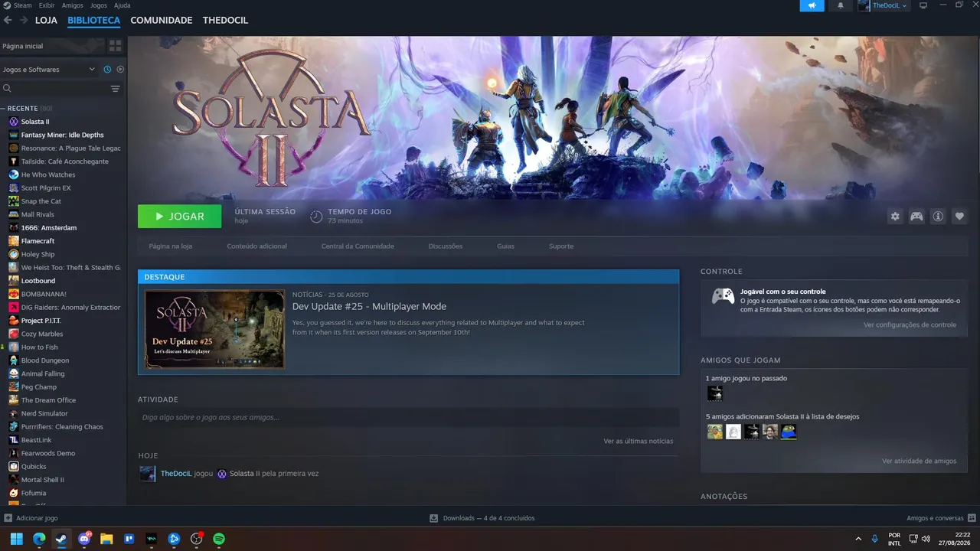
Task: Open Microsoft Edge from the taskbar
Action: pos(39,539)
